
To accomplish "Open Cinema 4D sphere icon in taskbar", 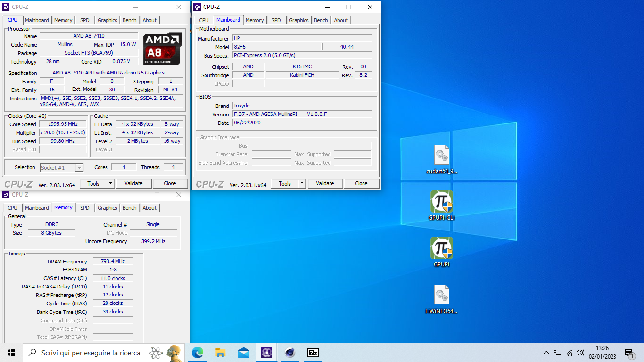I will [x=290, y=353].
